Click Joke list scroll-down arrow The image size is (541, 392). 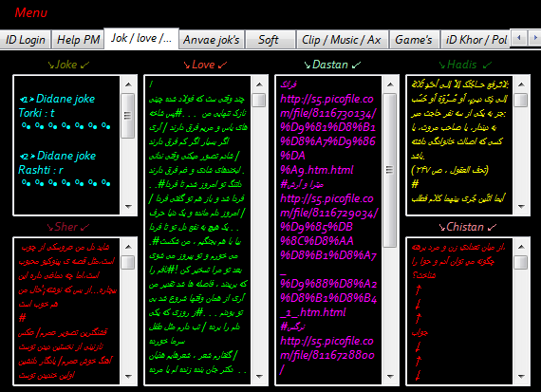click(128, 206)
